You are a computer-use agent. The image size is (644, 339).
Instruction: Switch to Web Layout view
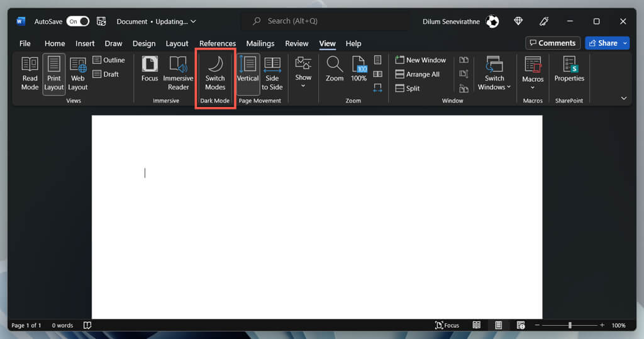coord(77,74)
